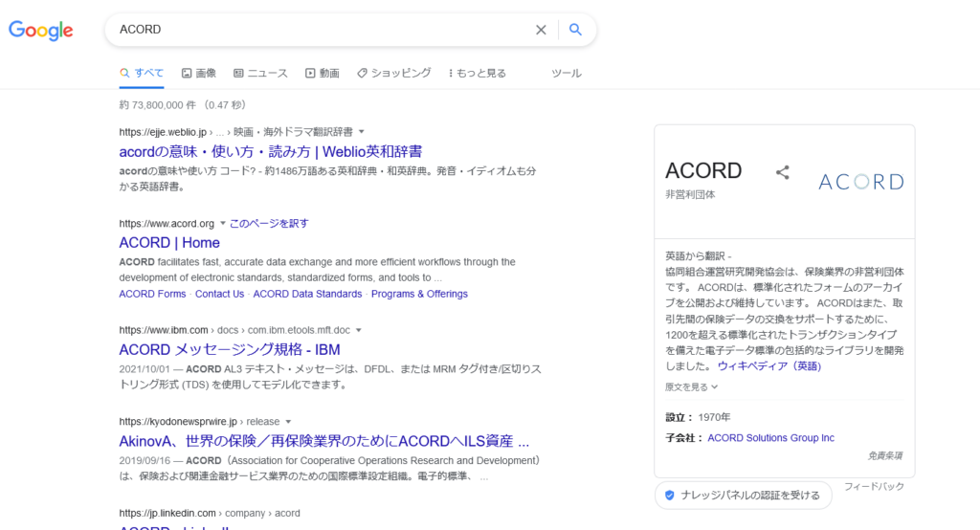Click the Google logo

point(40,30)
